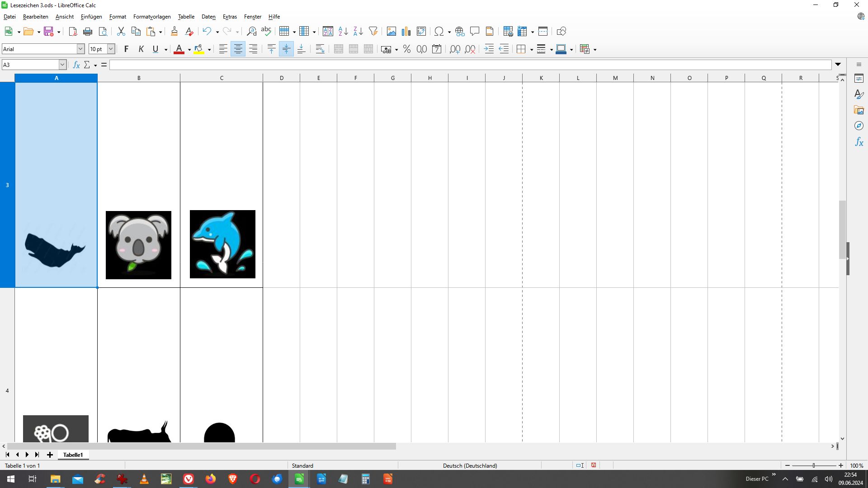Viewport: 868px width, 488px height.
Task: Go to last sheet arrow
Action: 37,455
